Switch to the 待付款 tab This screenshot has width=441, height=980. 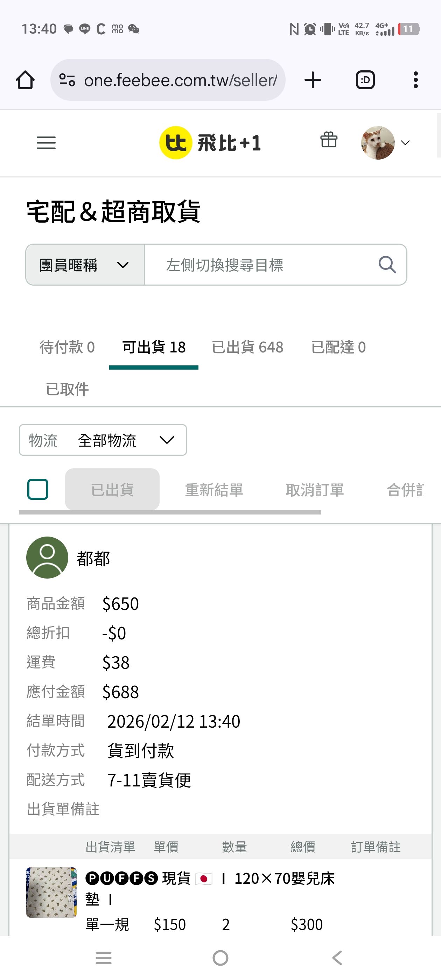(67, 347)
